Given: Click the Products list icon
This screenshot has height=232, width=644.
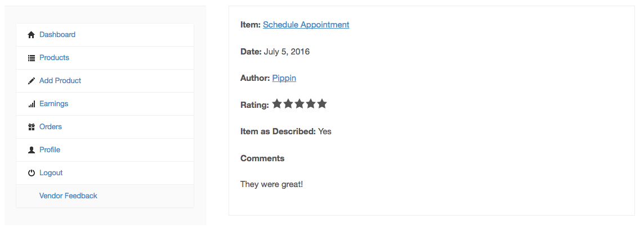Looking at the screenshot, I should 32,58.
